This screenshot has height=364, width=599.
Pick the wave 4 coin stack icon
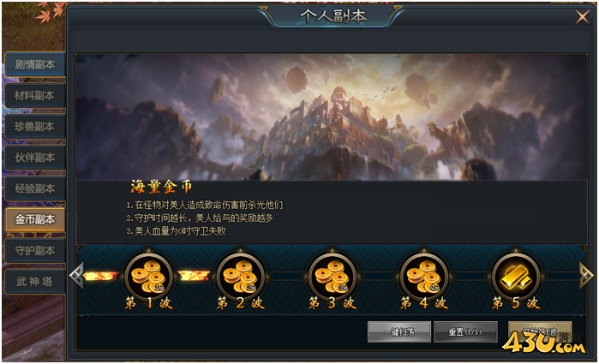point(423,277)
